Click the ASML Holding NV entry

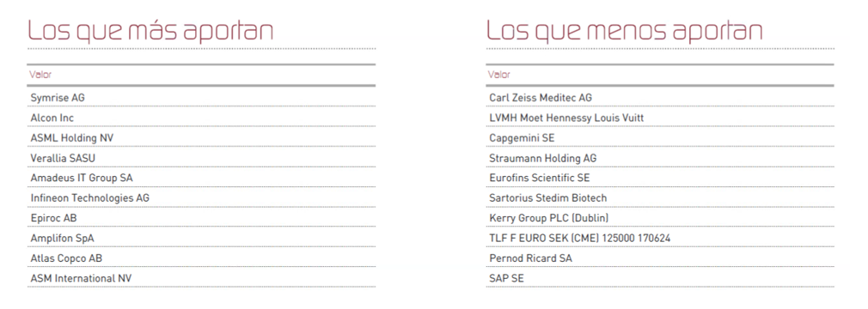coord(201,137)
